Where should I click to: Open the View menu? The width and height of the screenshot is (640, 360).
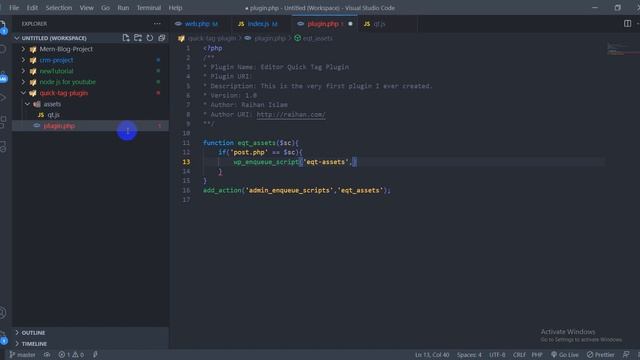(x=87, y=8)
